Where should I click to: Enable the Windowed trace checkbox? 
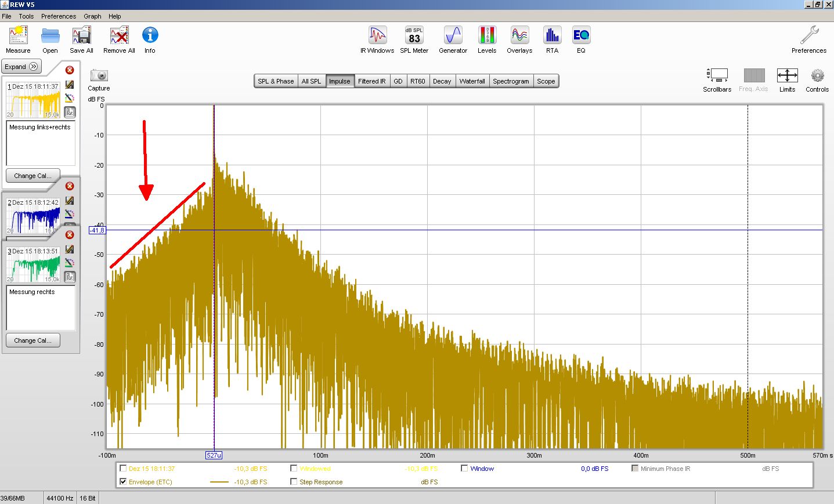pos(294,468)
